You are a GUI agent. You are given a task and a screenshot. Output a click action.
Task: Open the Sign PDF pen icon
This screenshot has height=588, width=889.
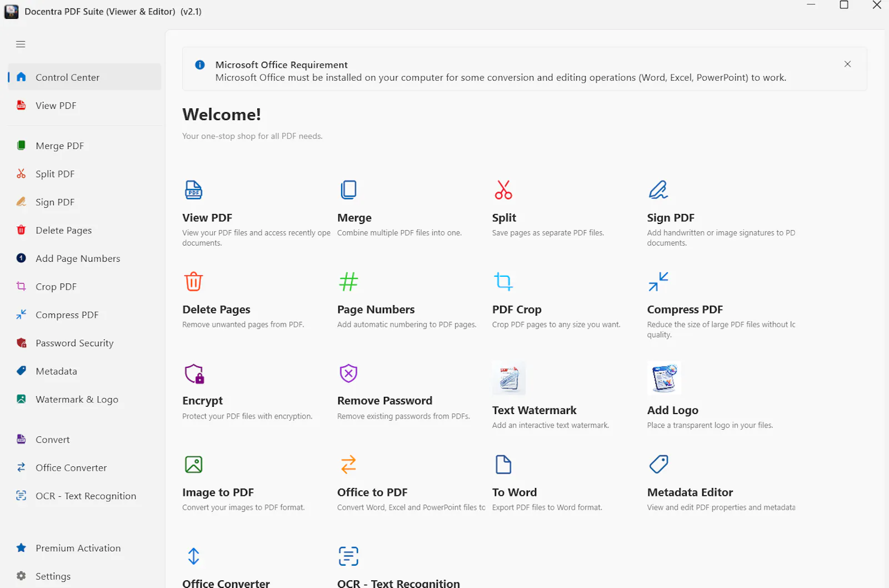pos(658,190)
